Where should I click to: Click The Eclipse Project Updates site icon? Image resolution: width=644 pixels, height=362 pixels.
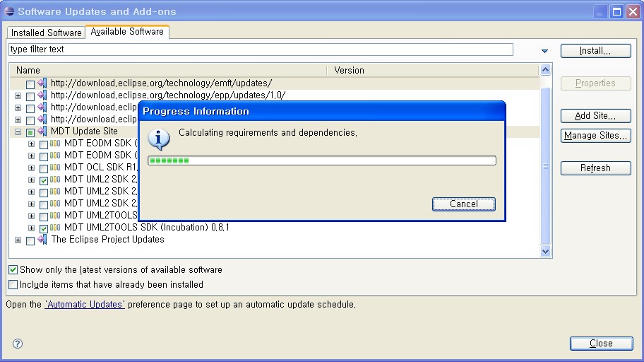(x=42, y=240)
